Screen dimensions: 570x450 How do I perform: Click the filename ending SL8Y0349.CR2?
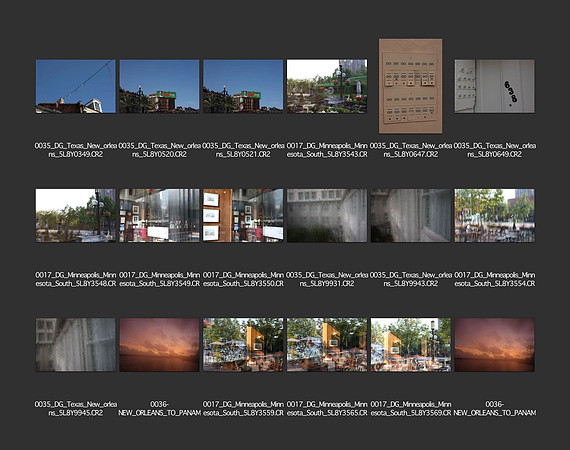pyautogui.click(x=76, y=150)
